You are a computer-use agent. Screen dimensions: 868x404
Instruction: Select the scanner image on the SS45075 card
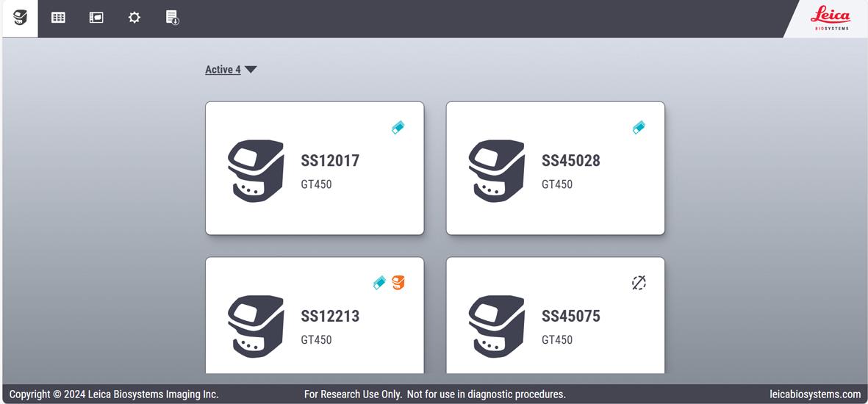(x=497, y=327)
